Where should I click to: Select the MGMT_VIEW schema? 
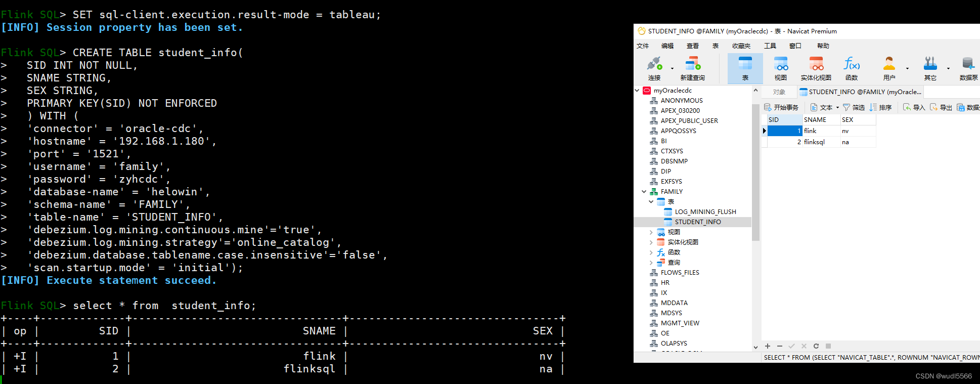pyautogui.click(x=680, y=323)
